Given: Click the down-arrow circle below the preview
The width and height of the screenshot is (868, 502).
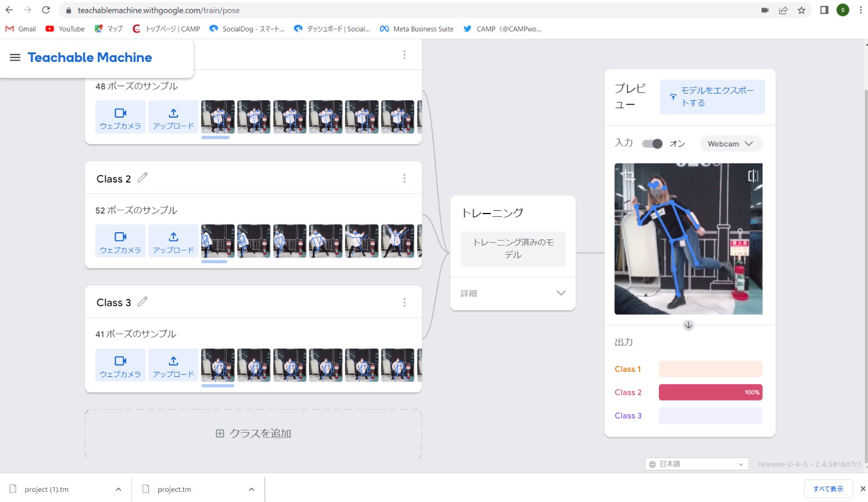Looking at the screenshot, I should pos(688,326).
